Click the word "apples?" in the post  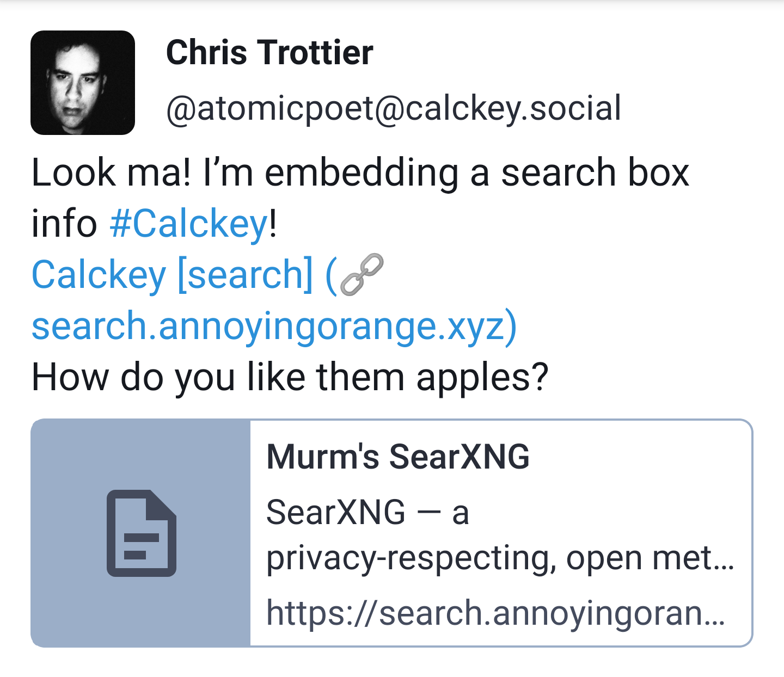pos(482,377)
